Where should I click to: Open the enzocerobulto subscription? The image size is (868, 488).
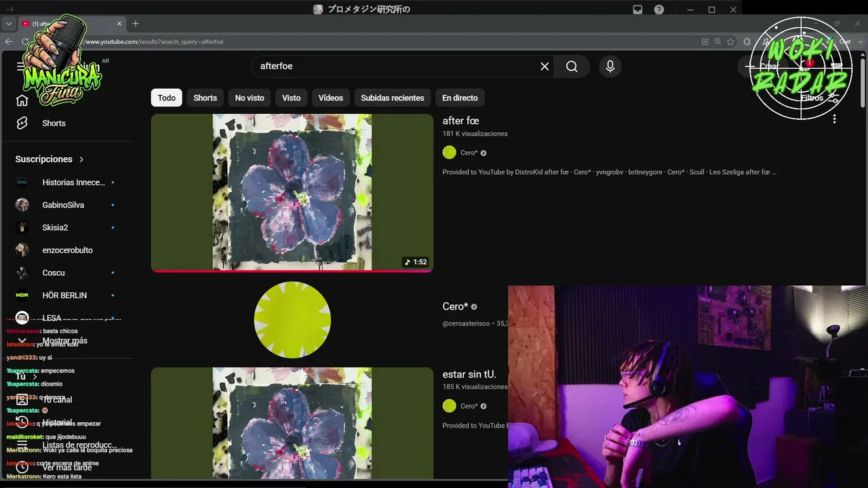66,250
